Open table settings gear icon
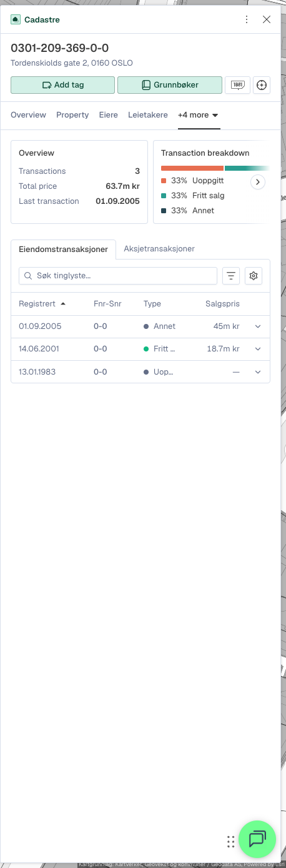 [x=254, y=276]
